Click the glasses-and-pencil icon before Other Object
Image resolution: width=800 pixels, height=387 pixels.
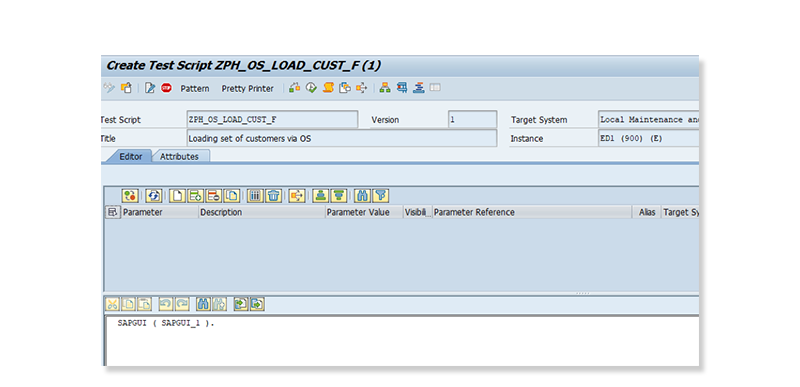point(109,88)
